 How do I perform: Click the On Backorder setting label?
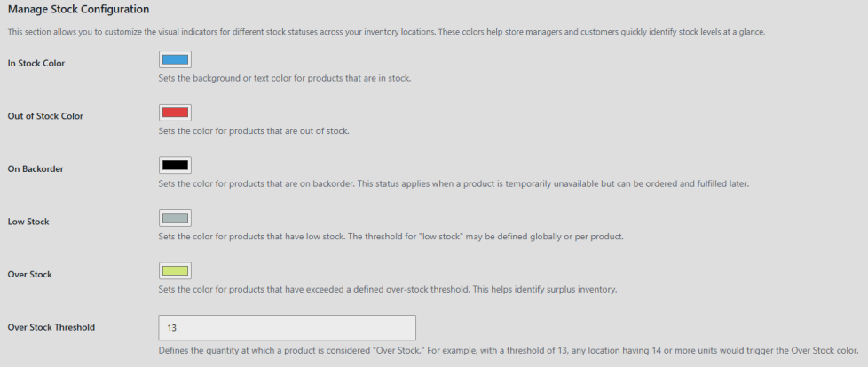pyautogui.click(x=36, y=169)
